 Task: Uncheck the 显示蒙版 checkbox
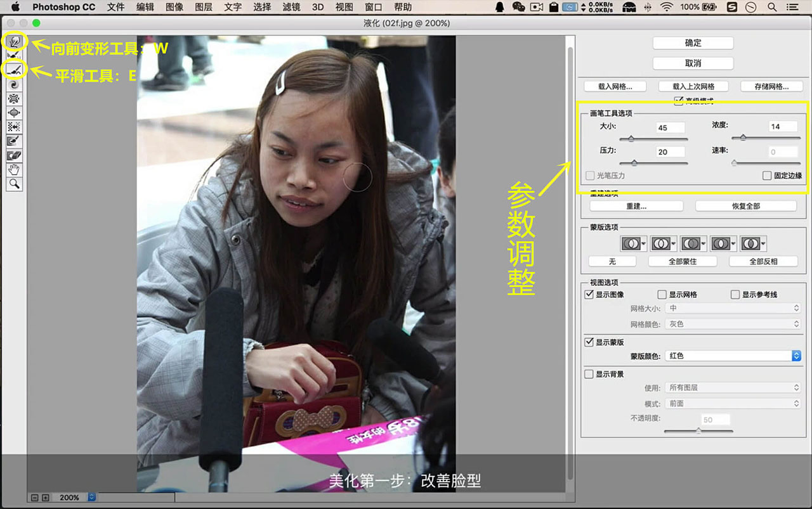point(589,342)
